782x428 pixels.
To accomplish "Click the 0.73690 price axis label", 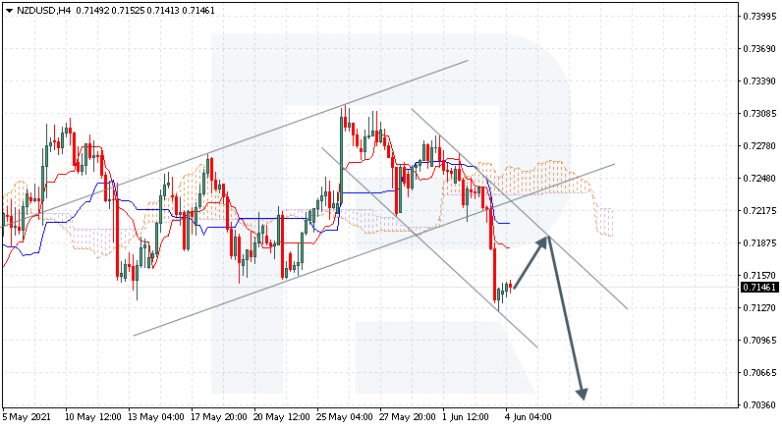I will pos(760,49).
